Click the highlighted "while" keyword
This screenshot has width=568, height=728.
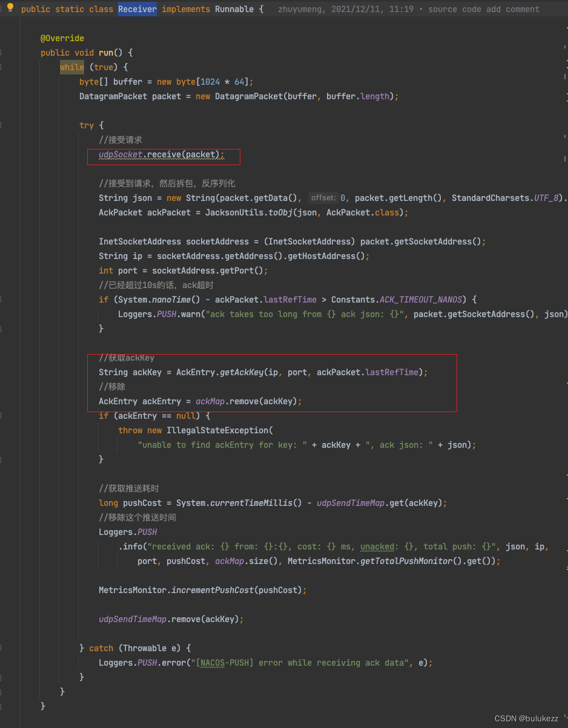pyautogui.click(x=72, y=67)
